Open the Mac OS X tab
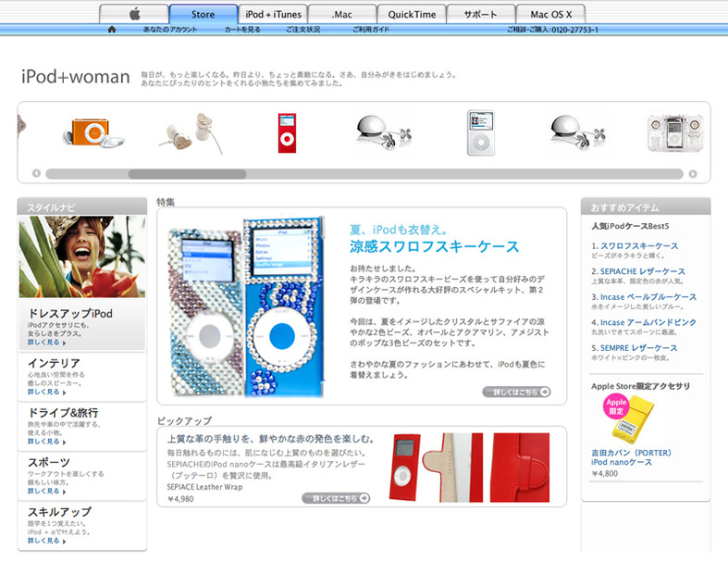This screenshot has height=574, width=728. 550,14
